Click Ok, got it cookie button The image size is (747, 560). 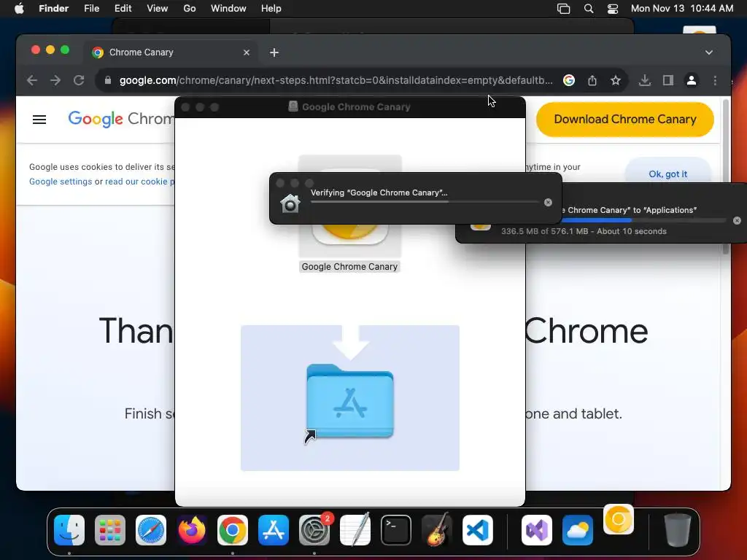(668, 174)
